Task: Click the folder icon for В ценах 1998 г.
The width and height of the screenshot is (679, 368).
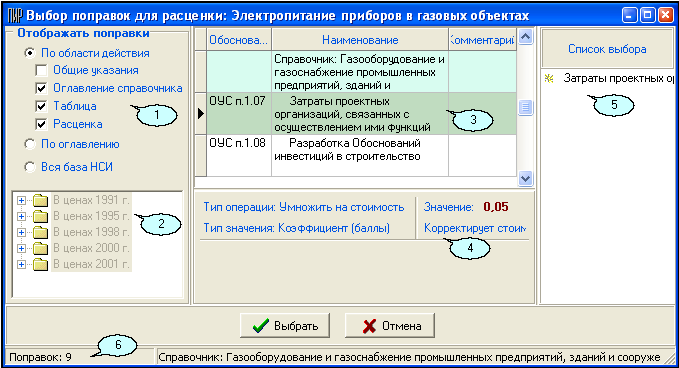Action: [x=40, y=232]
